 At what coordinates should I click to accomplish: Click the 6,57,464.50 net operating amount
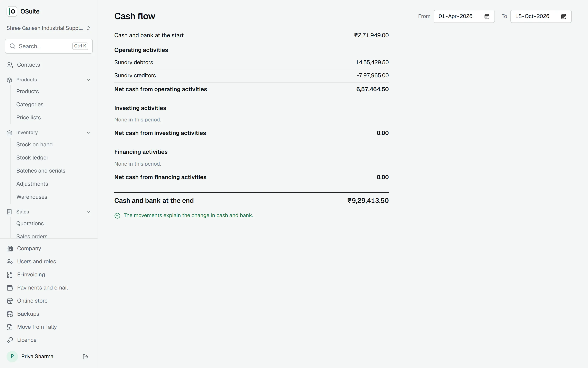(372, 89)
